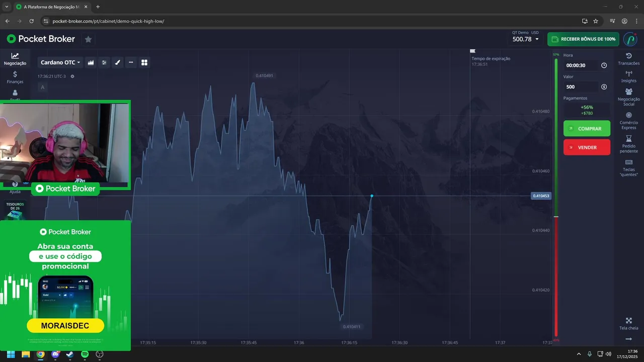644x362 pixels.
Task: Click the browser address bar URL
Action: click(108, 21)
